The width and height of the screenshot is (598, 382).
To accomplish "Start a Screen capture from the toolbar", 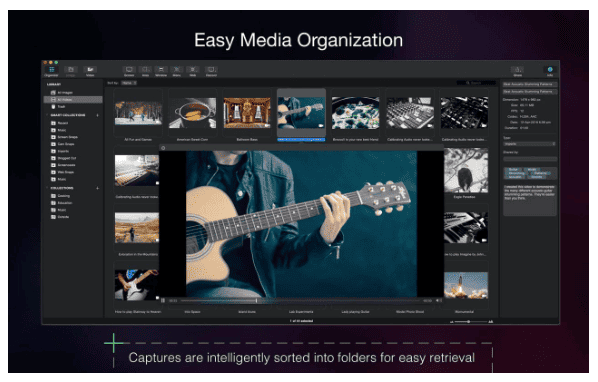I will [129, 71].
